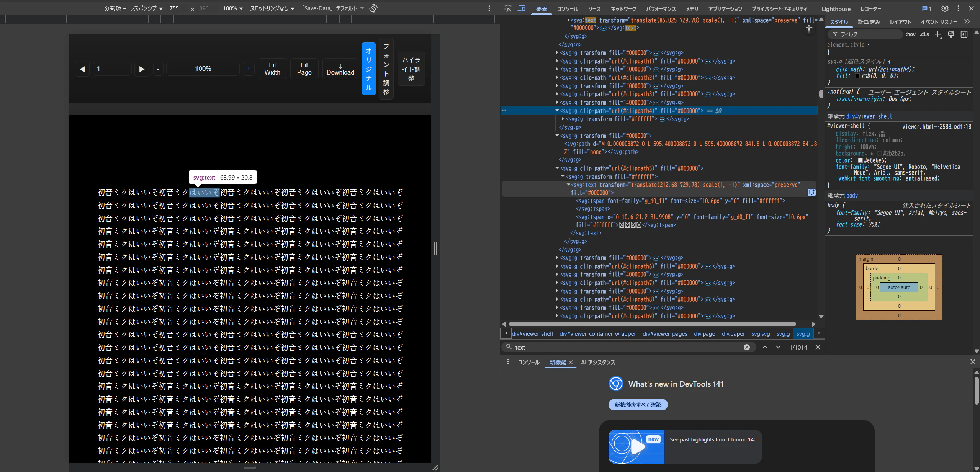Close the 新機能 drawer tab
The height and width of the screenshot is (472, 980).
(571, 362)
